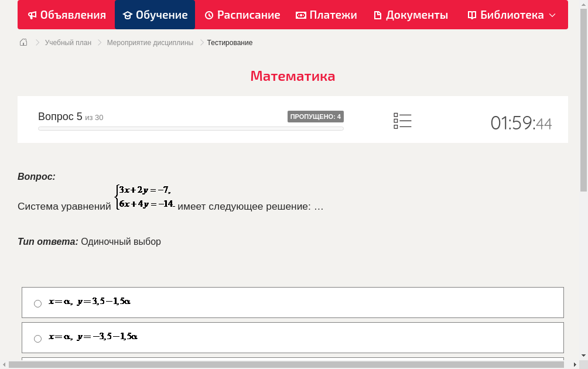Screen dimensions: 588x369
Task: Open the Платежи menu item
Action: pyautogui.click(x=326, y=15)
